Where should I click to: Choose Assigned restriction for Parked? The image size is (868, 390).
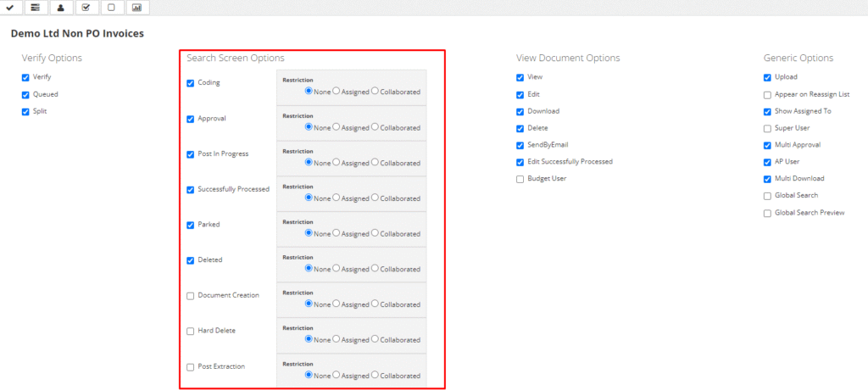click(337, 233)
